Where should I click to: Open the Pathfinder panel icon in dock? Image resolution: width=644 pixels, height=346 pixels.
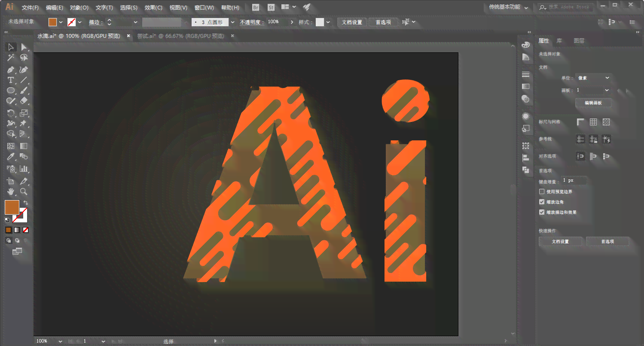tap(525, 170)
